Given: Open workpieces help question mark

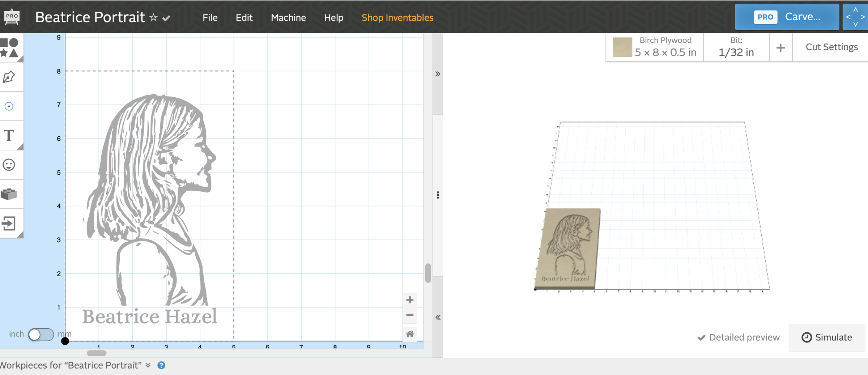Looking at the screenshot, I should coord(161,365).
